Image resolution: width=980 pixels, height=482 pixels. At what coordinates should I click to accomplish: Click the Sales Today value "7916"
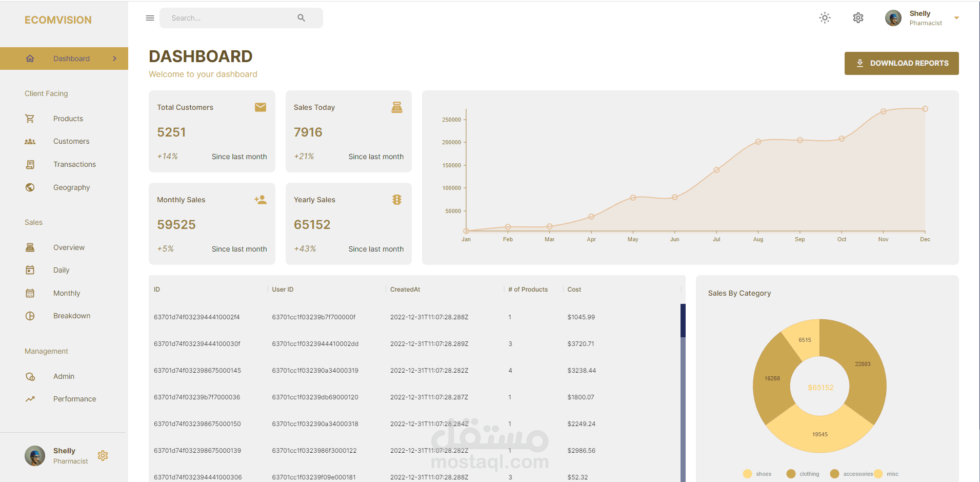(x=308, y=132)
